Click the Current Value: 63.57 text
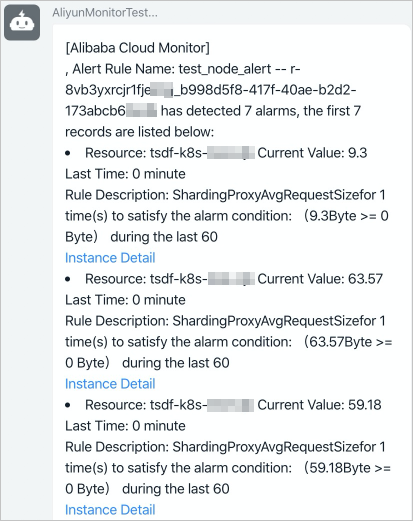 pyautogui.click(x=320, y=279)
